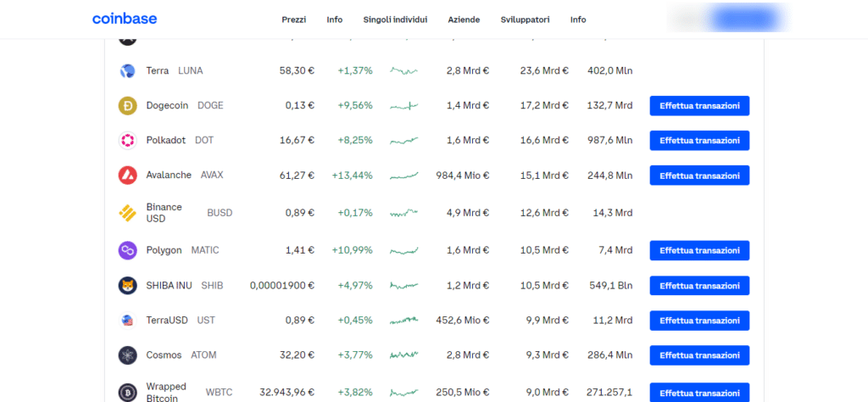Click Effettua transazioni for SHIBA INU
Viewport: 868px width, 402px height.
699,286
